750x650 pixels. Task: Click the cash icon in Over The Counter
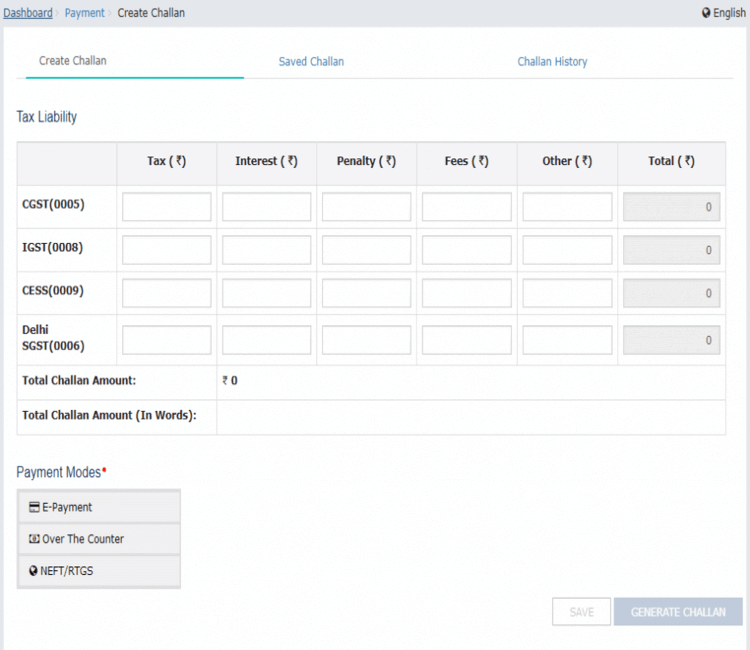point(34,539)
